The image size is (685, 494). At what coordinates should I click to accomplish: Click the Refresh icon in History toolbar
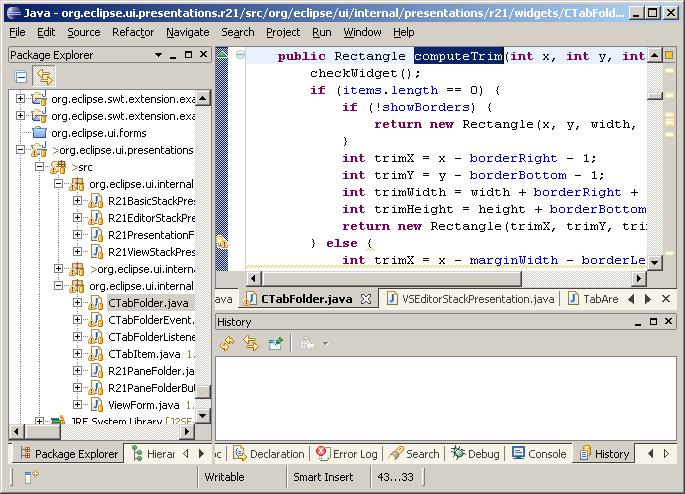pyautogui.click(x=227, y=344)
